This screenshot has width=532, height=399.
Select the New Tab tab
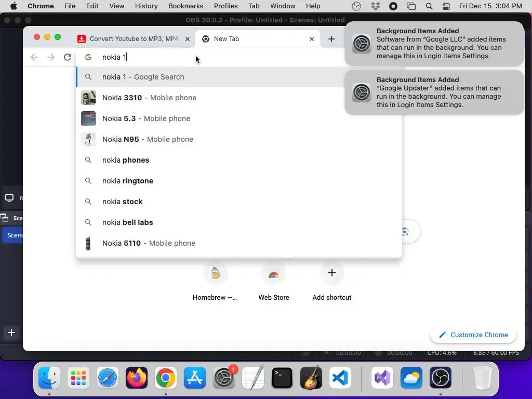point(258,39)
